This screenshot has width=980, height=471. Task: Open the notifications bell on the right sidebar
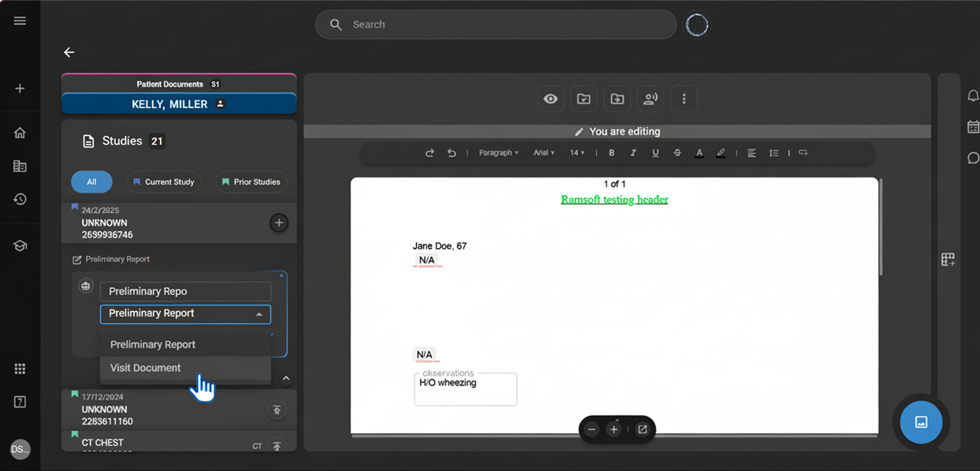point(973,95)
